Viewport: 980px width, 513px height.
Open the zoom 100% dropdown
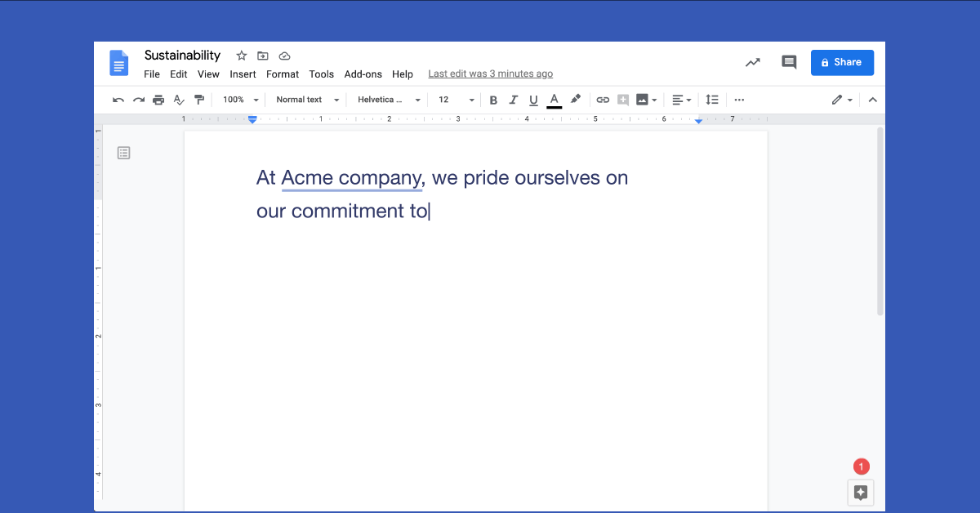pyautogui.click(x=241, y=100)
